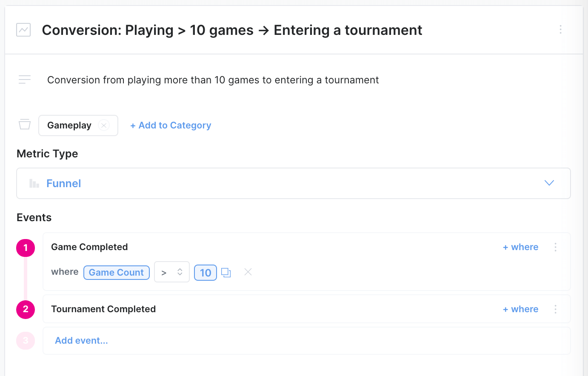Edit the filter value 10
This screenshot has height=376, width=588.
click(x=206, y=273)
